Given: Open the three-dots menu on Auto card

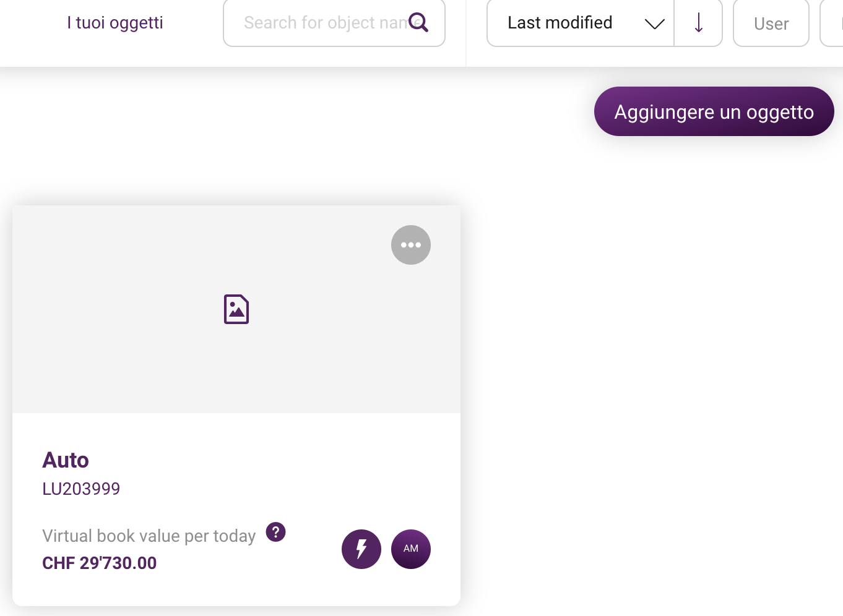Looking at the screenshot, I should 411,245.
